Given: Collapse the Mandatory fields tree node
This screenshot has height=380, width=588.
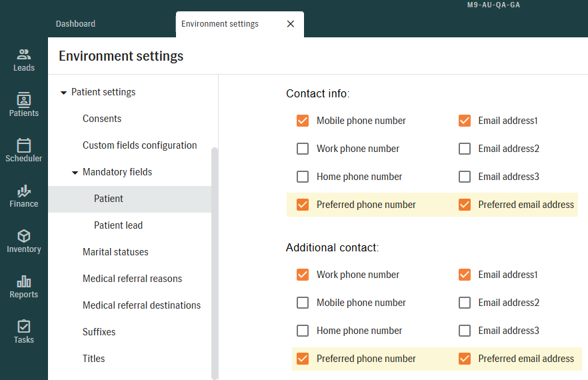Looking at the screenshot, I should coord(75,173).
